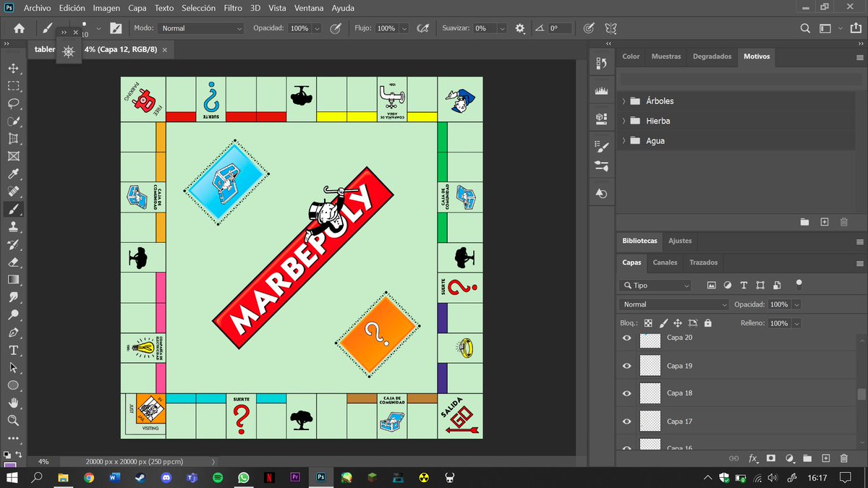868x488 pixels.
Task: Delete layer with Capas trash icon
Action: click(x=843, y=458)
